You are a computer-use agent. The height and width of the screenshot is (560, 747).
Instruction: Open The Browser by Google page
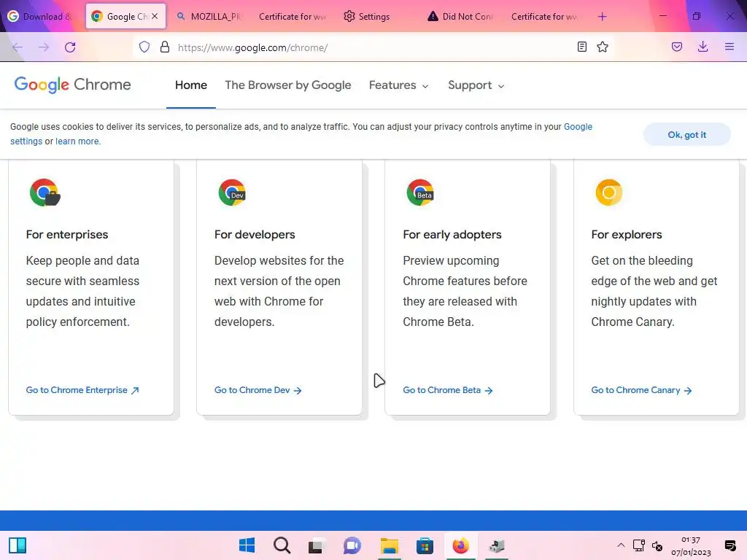(x=287, y=85)
